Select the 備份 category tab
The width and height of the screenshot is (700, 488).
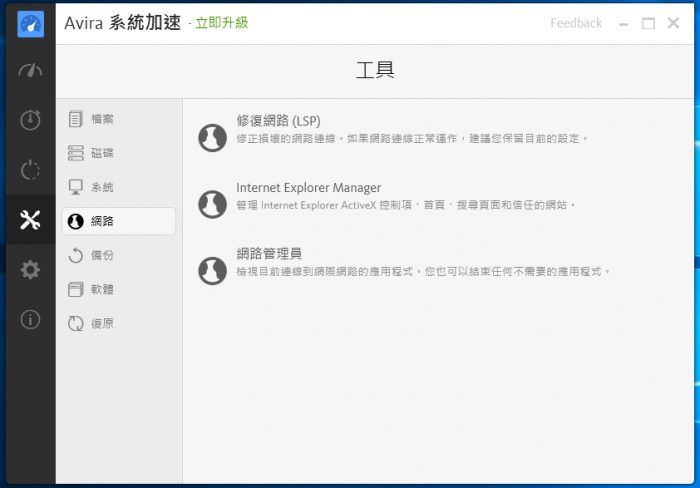119,255
